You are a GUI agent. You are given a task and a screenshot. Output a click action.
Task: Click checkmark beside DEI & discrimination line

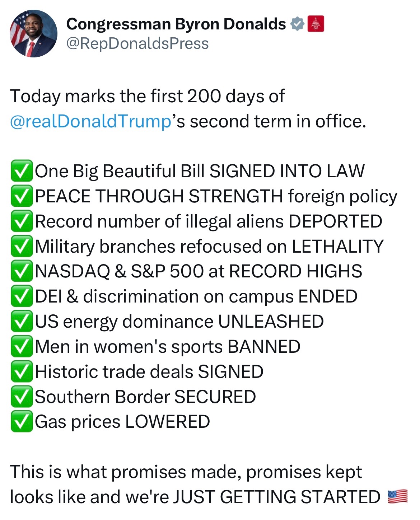[x=22, y=296]
